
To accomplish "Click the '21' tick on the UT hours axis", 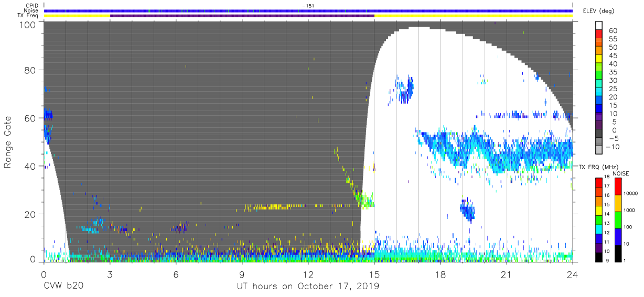I will click(x=507, y=274).
